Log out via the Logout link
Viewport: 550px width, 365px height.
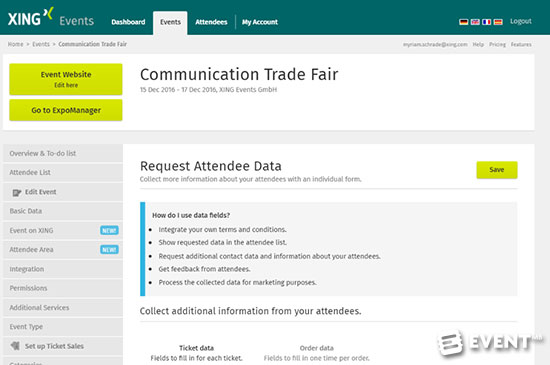click(521, 21)
